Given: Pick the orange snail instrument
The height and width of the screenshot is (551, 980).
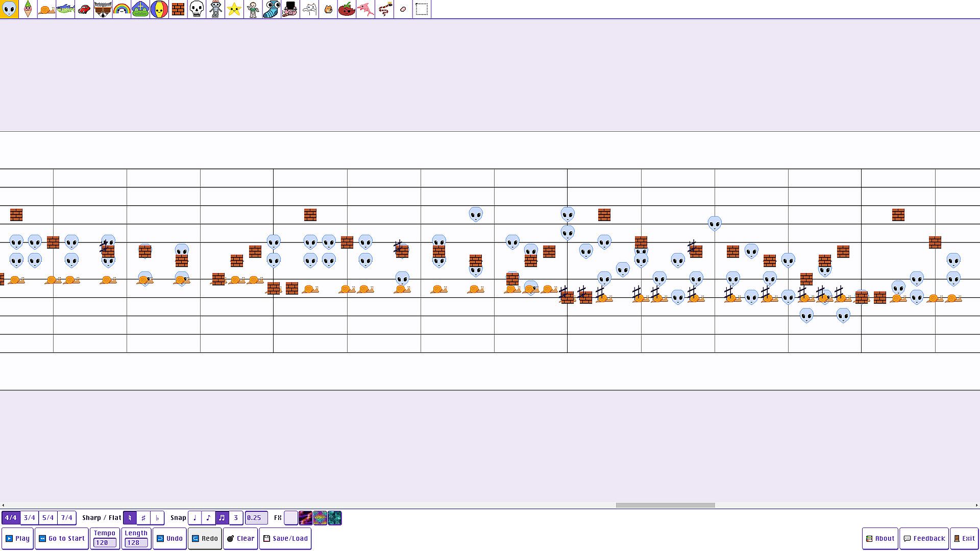Looking at the screenshot, I should tap(47, 9).
